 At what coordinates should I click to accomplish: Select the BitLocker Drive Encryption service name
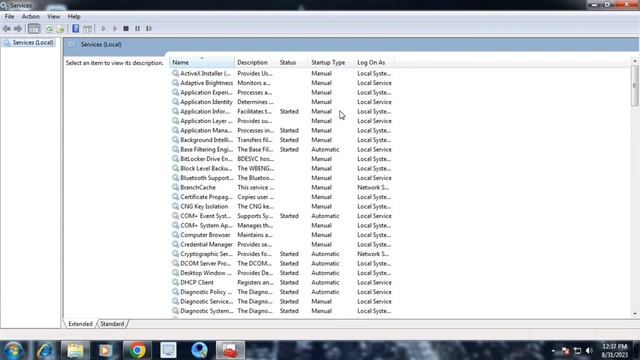[207, 159]
